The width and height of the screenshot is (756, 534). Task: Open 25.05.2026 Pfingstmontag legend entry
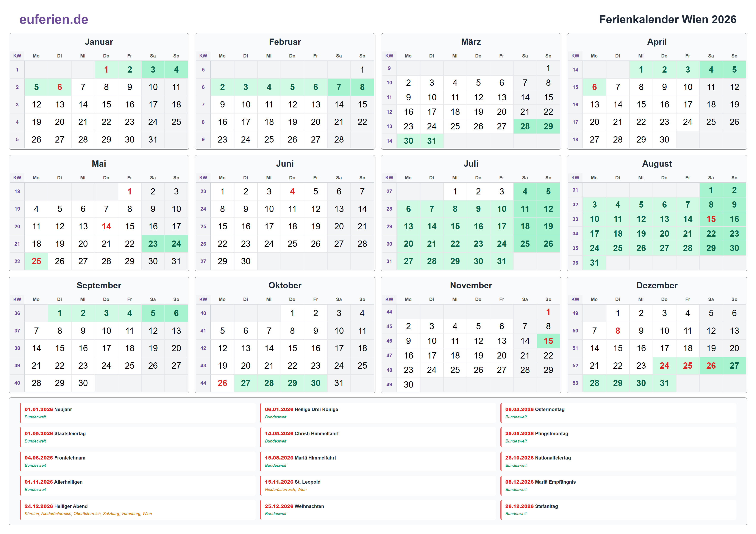[x=618, y=437]
